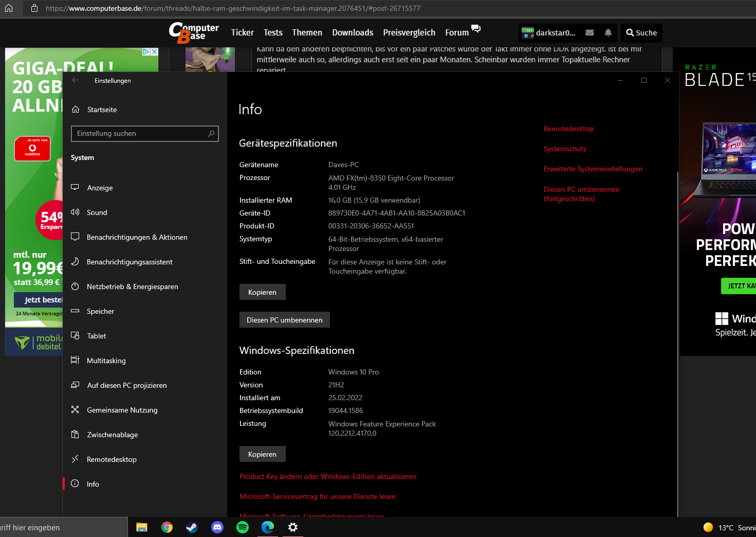This screenshot has width=756, height=537.
Task: Click the Multitasking icon
Action: pos(75,360)
